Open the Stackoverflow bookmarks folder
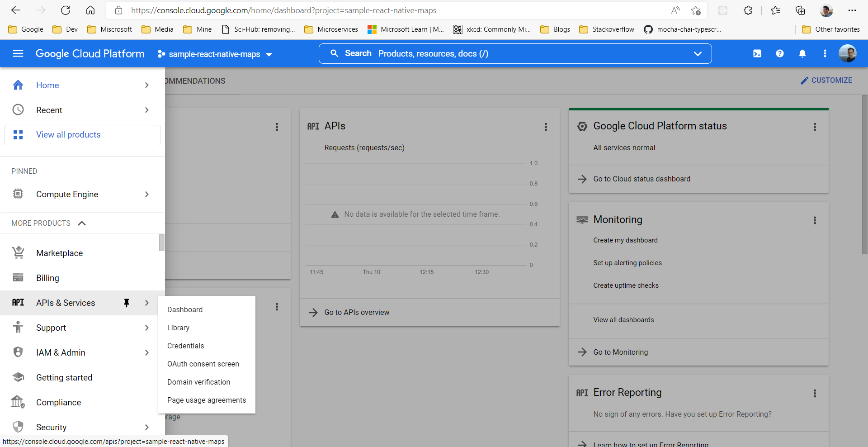Screen dimensions: 868x447 (x=606, y=29)
